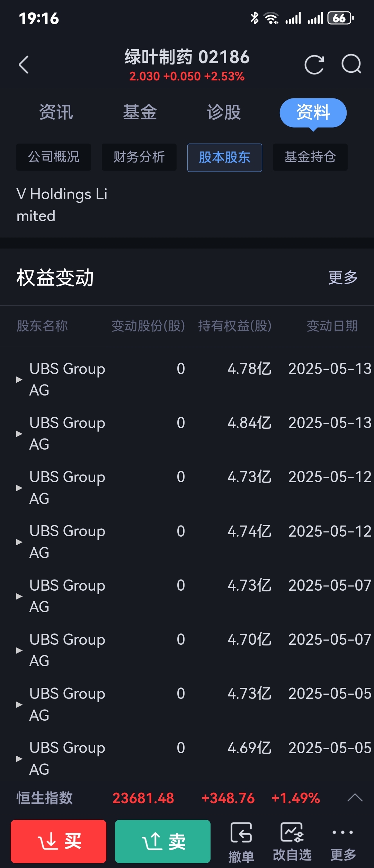Screen dimensions: 374x868
Task: Open the search magnifier icon
Action: (351, 64)
